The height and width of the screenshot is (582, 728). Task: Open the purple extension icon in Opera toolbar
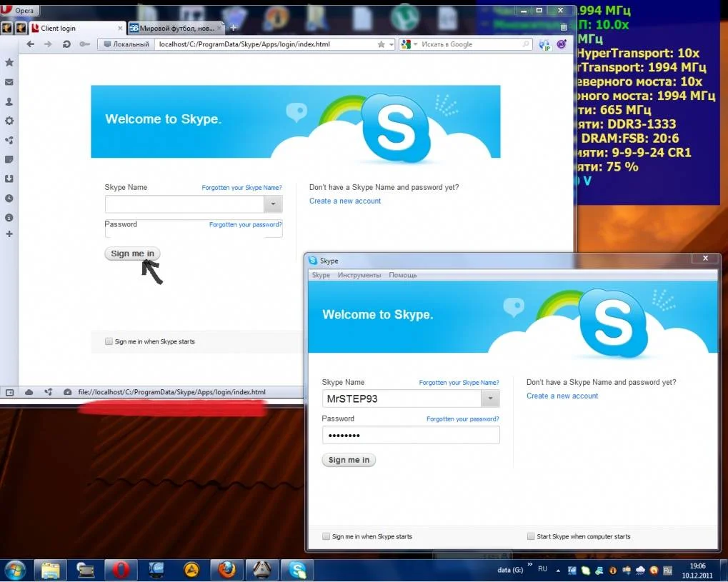(562, 44)
